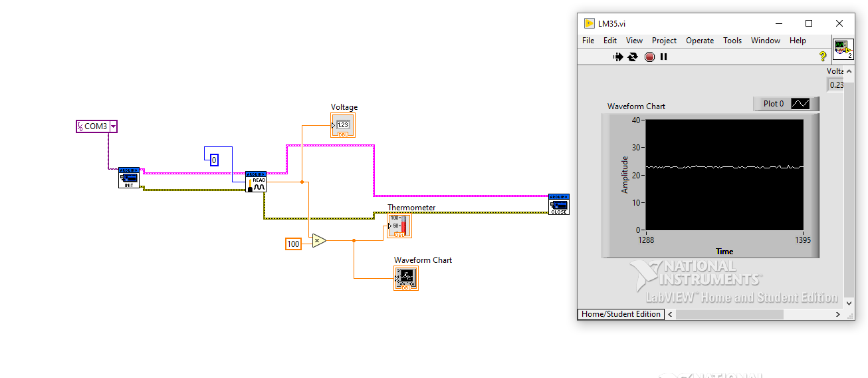Select the Voltage indicator terminal
The width and height of the screenshot is (868, 378).
(x=343, y=125)
